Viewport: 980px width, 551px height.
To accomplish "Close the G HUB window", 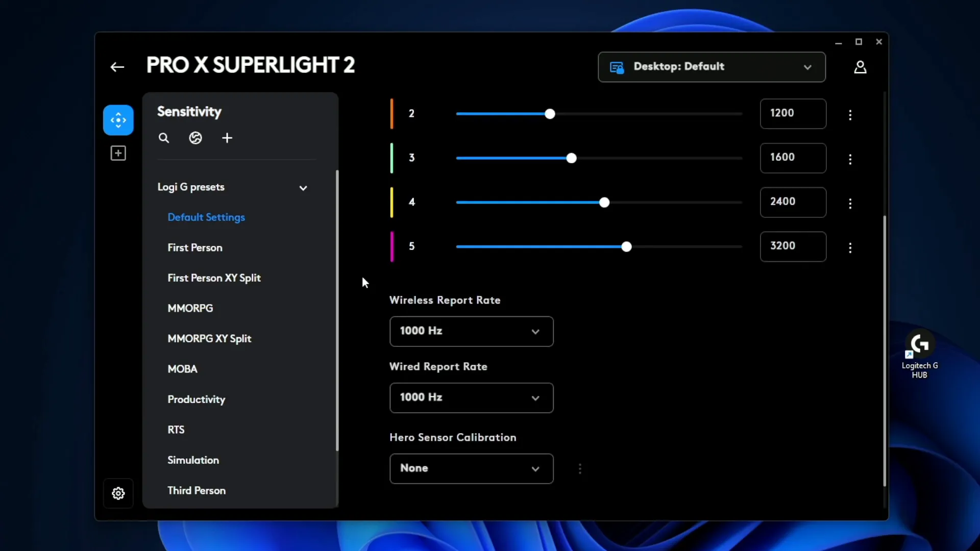I will (879, 42).
